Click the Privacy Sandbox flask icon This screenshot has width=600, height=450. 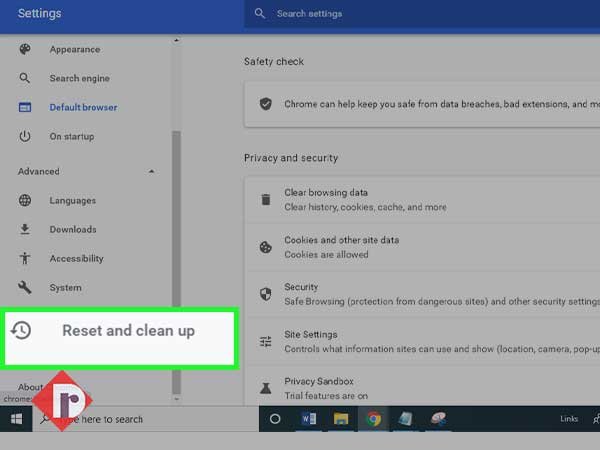(x=266, y=388)
